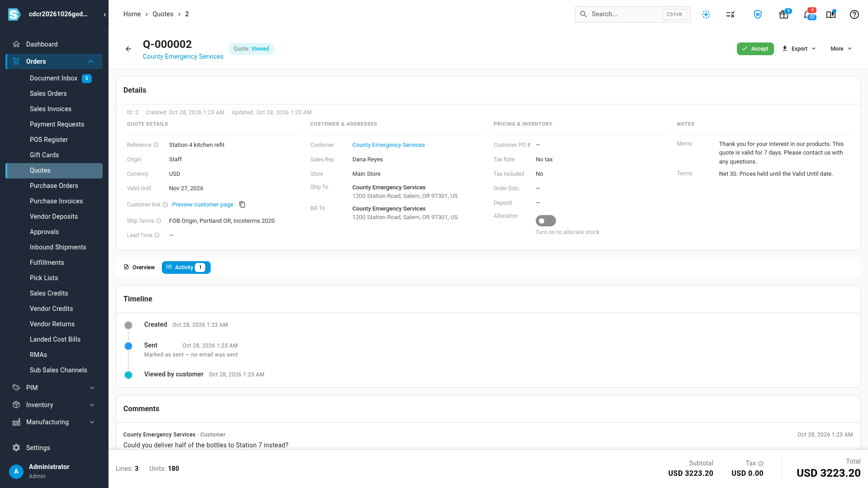Click the Sent timeline marker dot
The width and height of the screenshot is (868, 488).
[x=128, y=346]
